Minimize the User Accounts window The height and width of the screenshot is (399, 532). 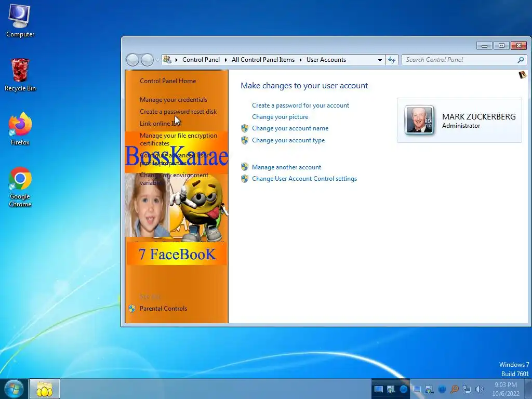point(485,46)
